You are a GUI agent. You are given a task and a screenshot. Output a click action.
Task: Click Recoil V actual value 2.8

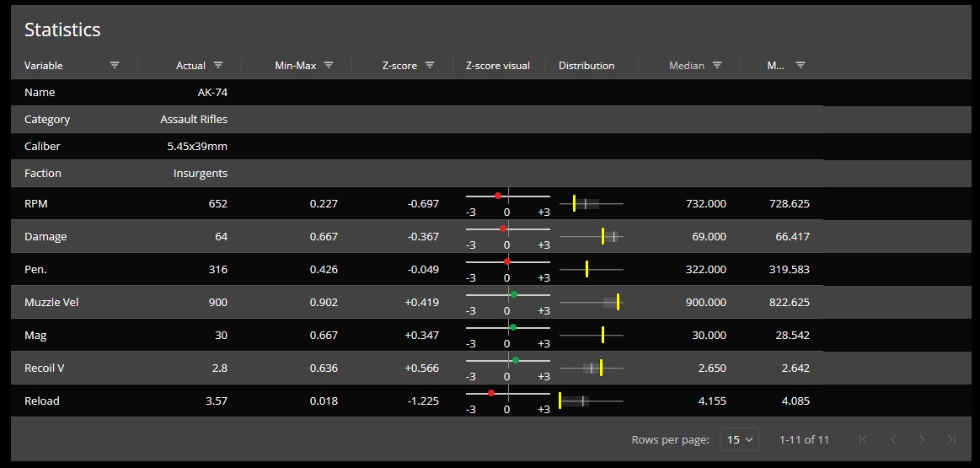pos(221,368)
